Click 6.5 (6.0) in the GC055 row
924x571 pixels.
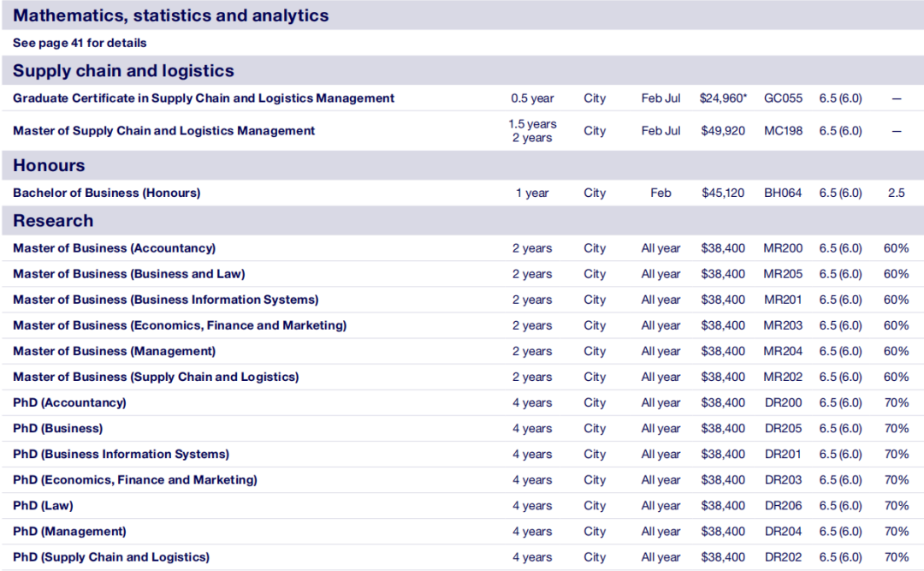click(840, 98)
